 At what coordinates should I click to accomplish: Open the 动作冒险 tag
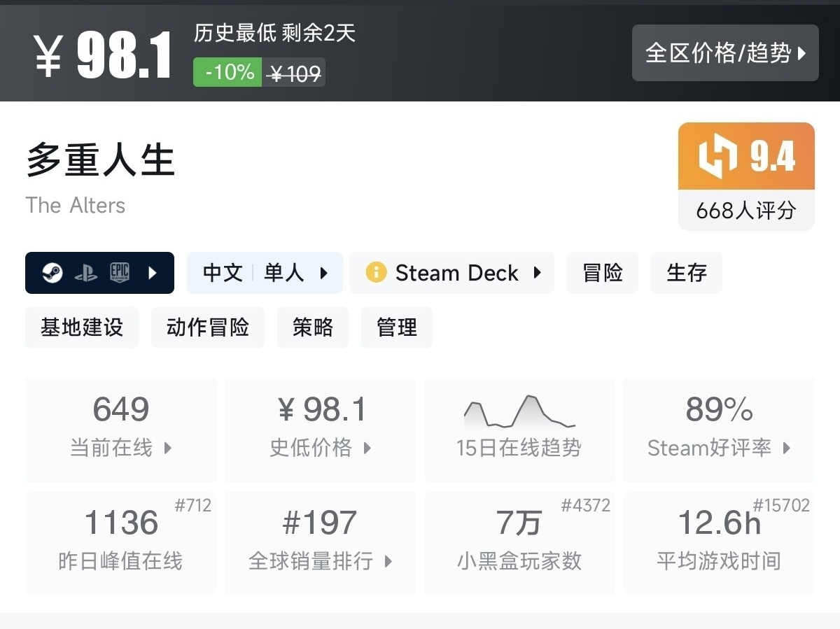[208, 327]
